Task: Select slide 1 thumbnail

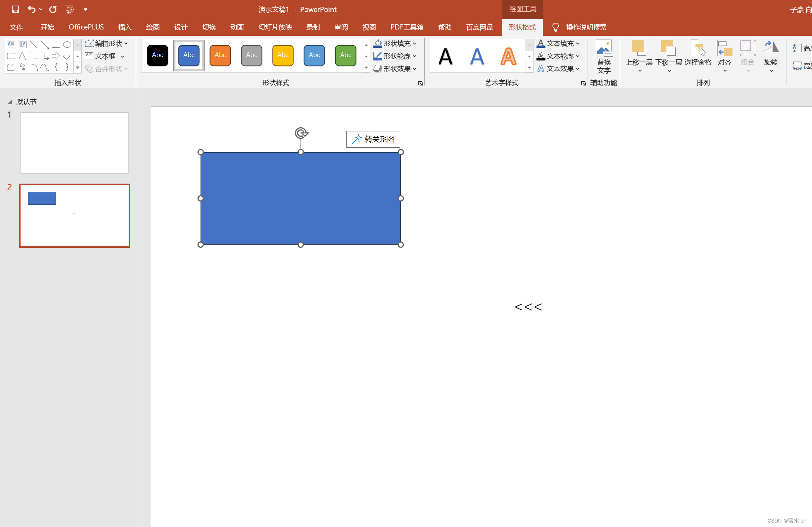Action: 75,143
